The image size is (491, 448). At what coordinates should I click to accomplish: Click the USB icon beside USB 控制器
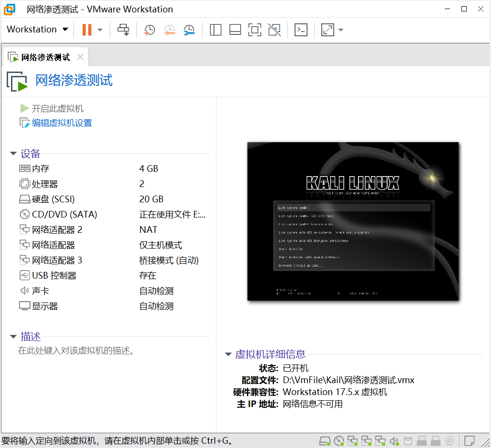tap(24, 276)
